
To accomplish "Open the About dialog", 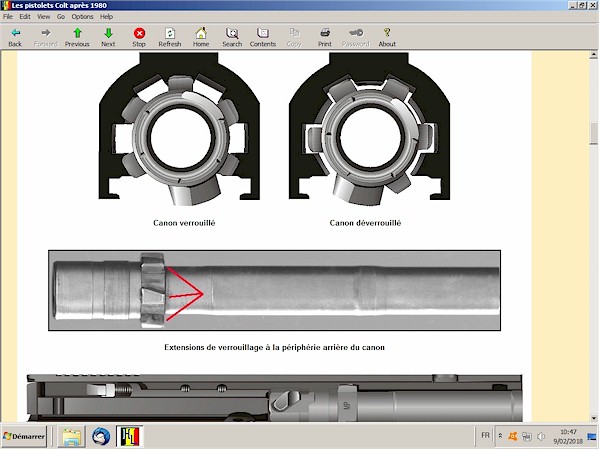I will click(x=387, y=37).
